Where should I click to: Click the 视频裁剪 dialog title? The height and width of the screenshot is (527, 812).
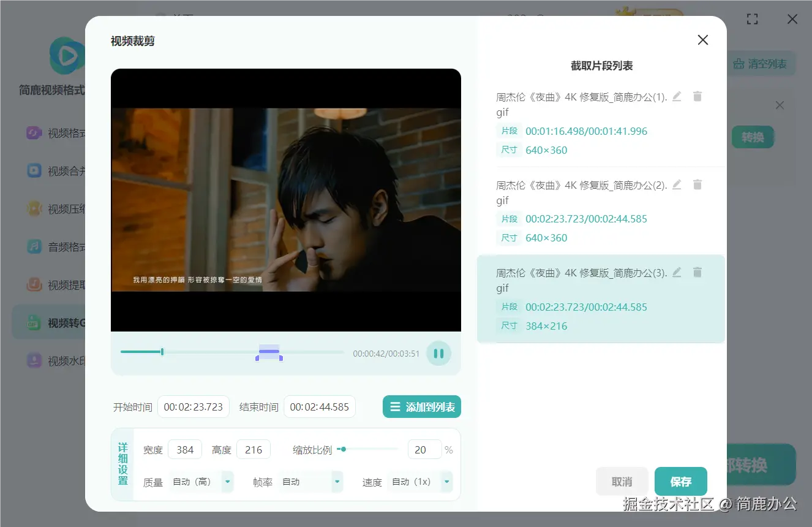[x=133, y=41]
